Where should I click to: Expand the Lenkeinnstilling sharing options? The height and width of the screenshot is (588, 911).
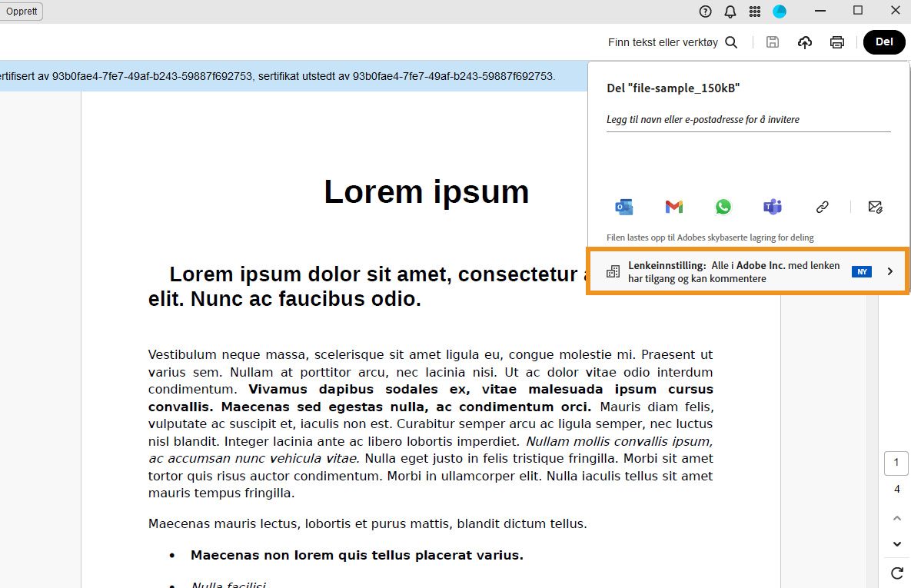pos(890,271)
